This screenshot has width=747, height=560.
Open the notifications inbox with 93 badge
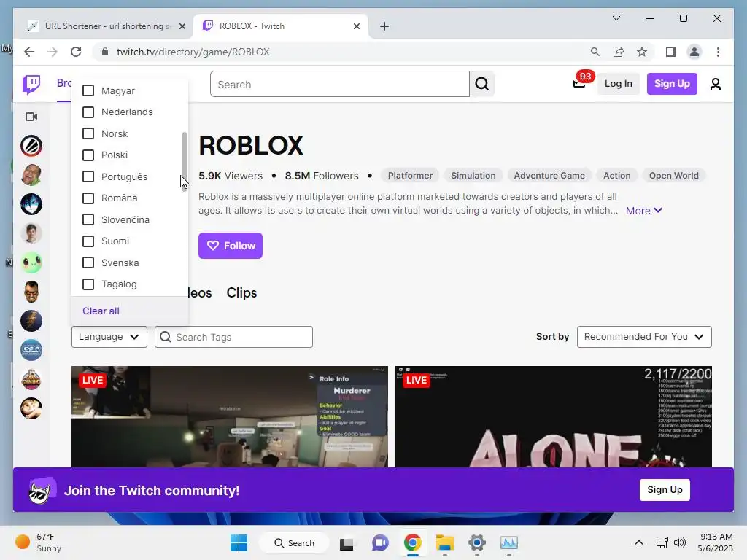point(579,85)
